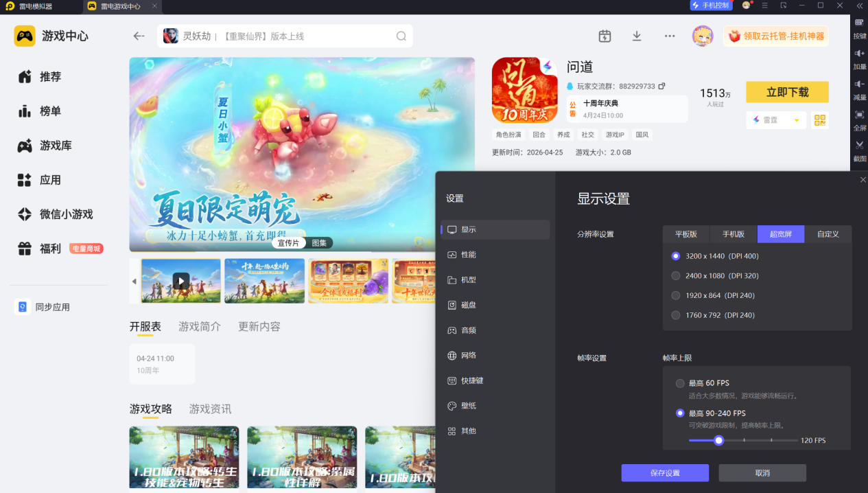Open the calendar reservation icon
This screenshot has width=868, height=493.
[x=605, y=36]
